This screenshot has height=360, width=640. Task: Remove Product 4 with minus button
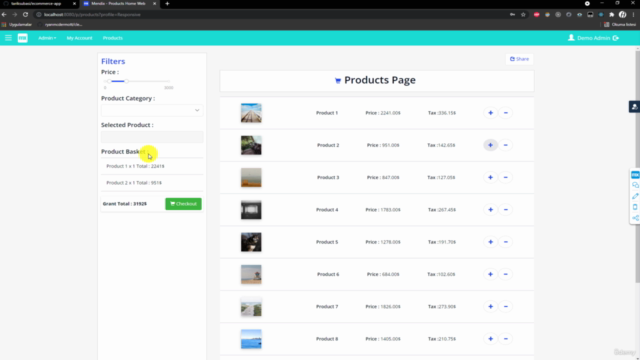point(505,209)
